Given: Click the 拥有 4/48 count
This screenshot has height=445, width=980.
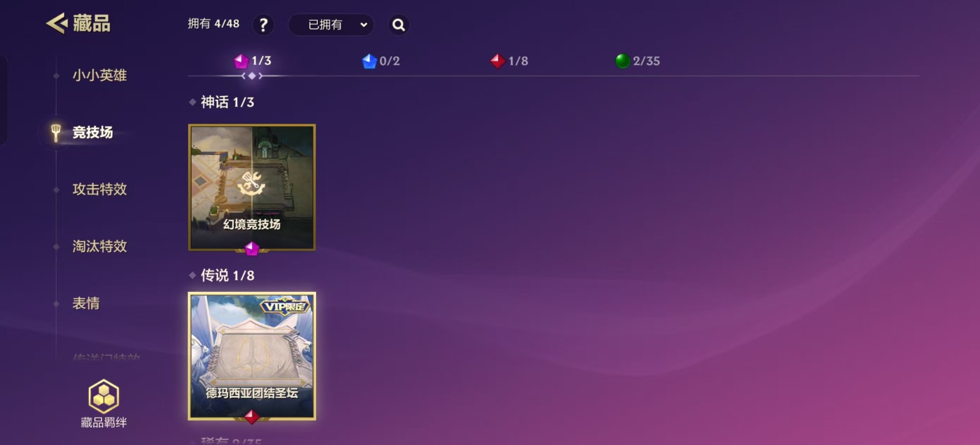Looking at the screenshot, I should (213, 24).
